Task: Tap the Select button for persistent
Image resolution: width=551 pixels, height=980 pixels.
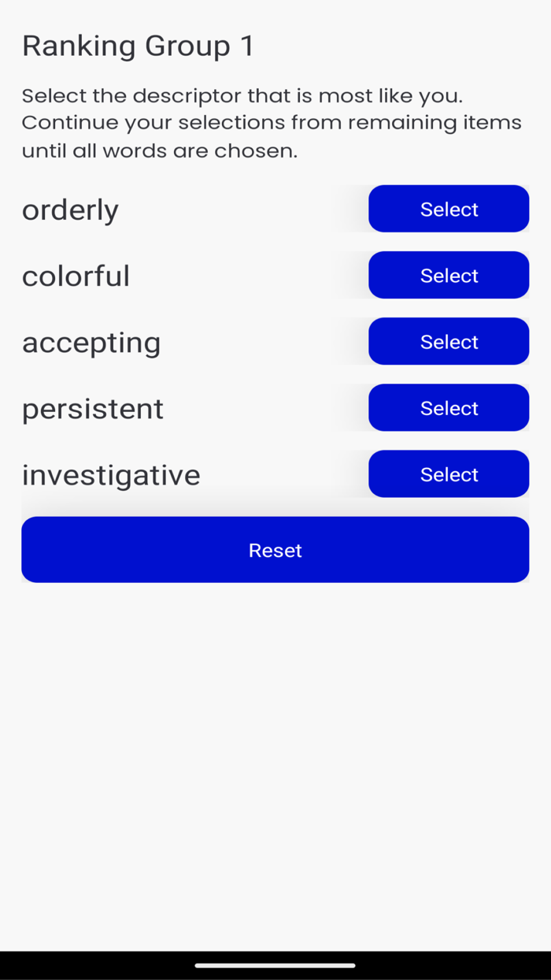Action: click(x=449, y=407)
